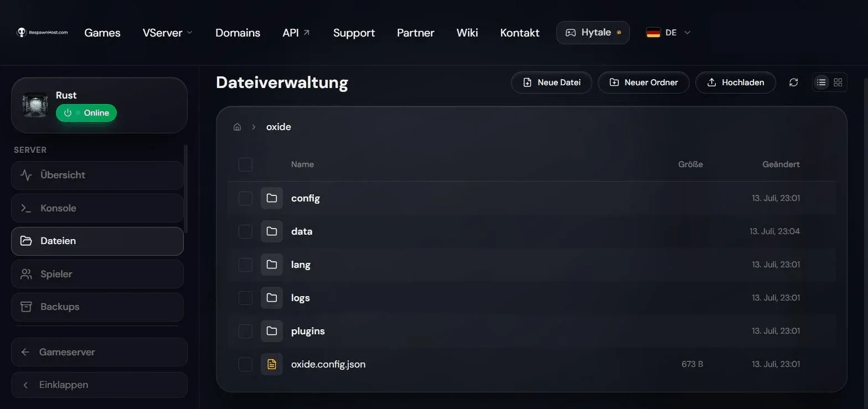Screen dimensions: 868x409
Task: Click the Rust server thumbnail image
Action: (x=35, y=105)
